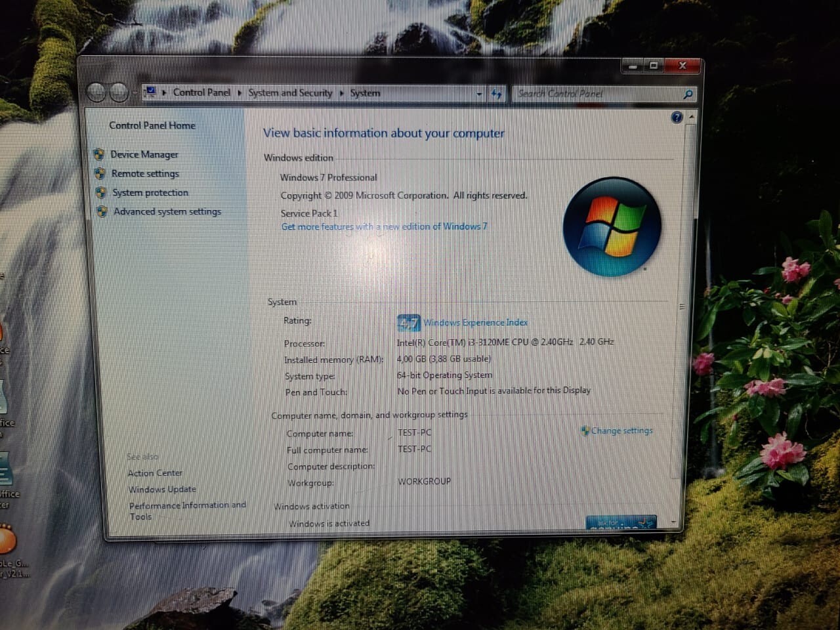Click the 'View basic information about your computer' heading
This screenshot has height=630, width=840.
click(x=384, y=133)
